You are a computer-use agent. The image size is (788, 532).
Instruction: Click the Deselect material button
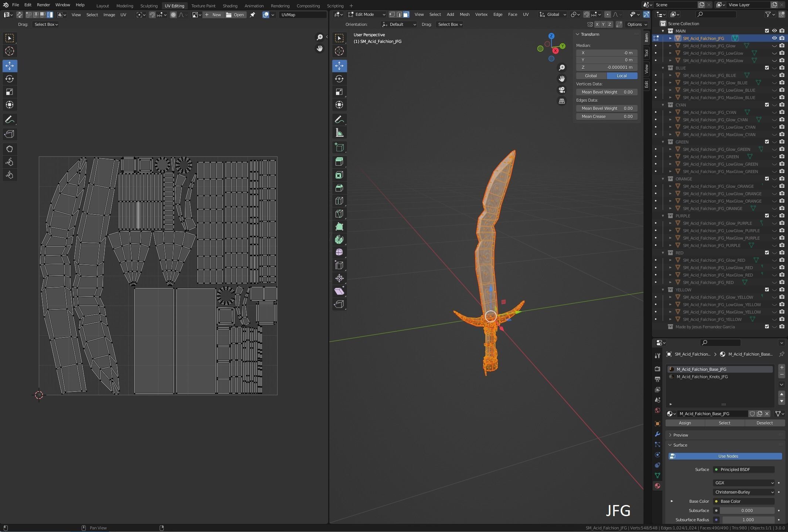765,423
